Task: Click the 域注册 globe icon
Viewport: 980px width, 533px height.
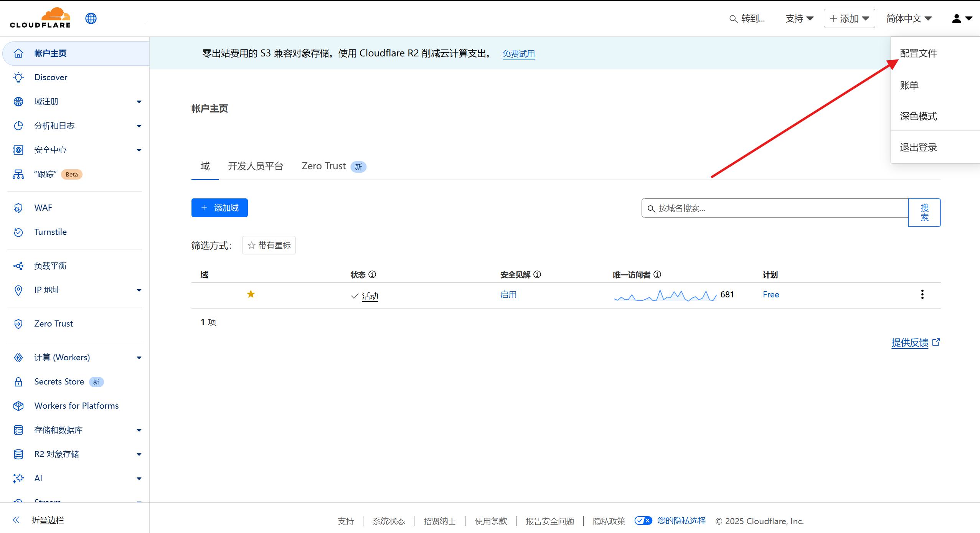Action: [x=18, y=102]
